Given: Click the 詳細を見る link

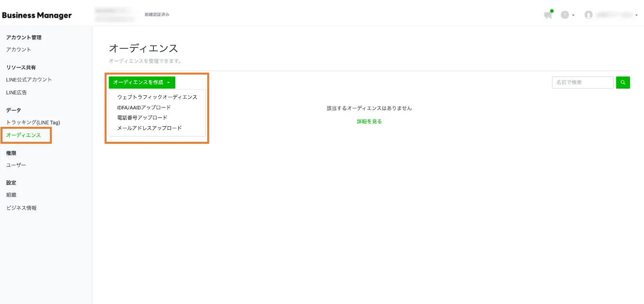Looking at the screenshot, I should [369, 122].
